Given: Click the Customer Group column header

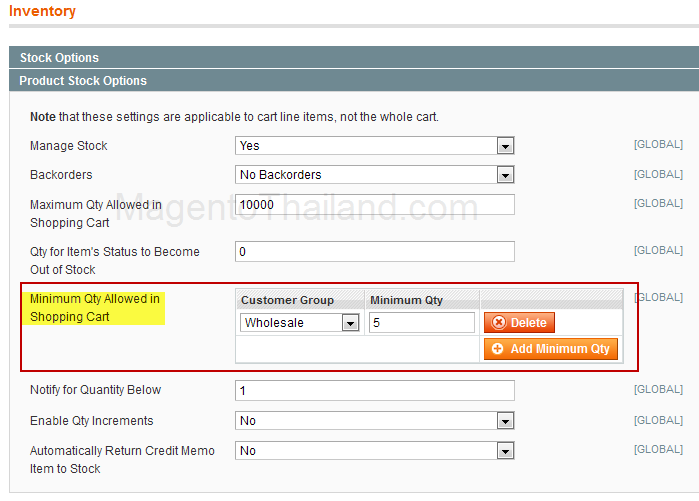Looking at the screenshot, I should click(x=288, y=300).
